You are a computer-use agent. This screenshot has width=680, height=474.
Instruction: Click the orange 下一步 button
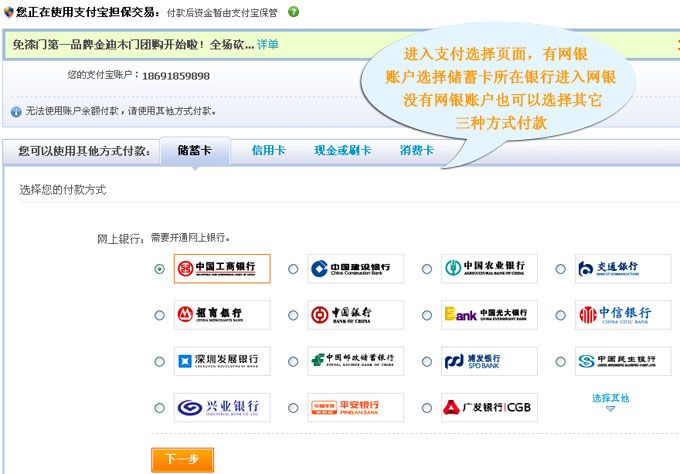pyautogui.click(x=183, y=460)
